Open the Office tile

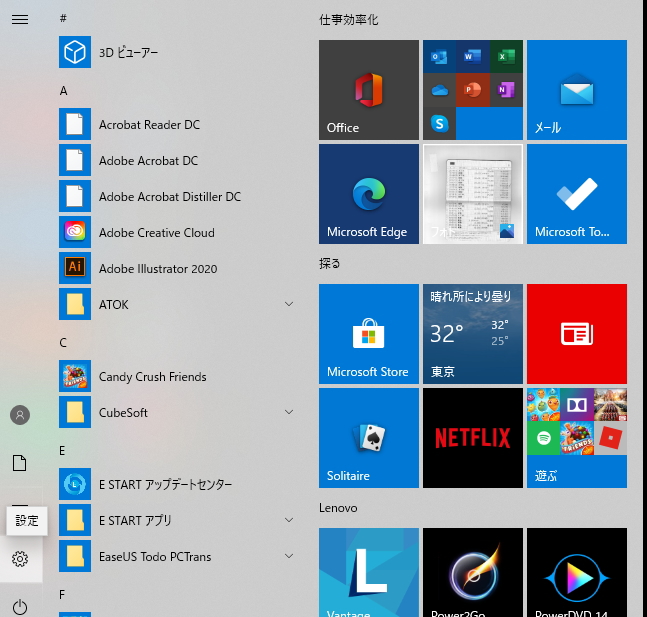point(368,90)
